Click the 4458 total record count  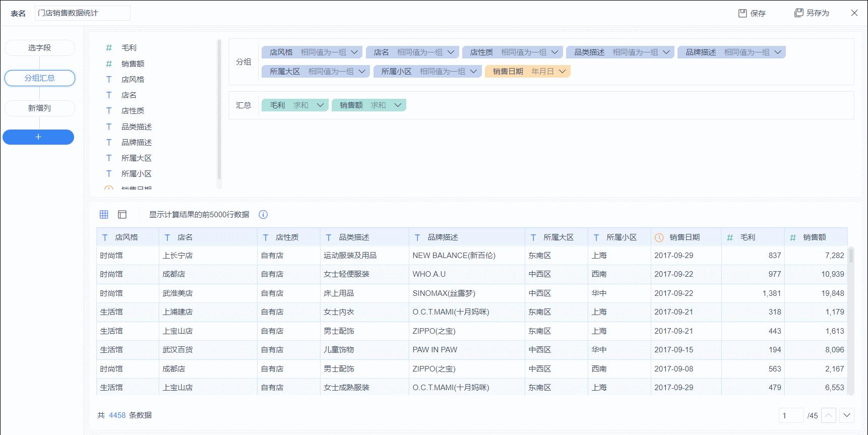[x=117, y=415]
